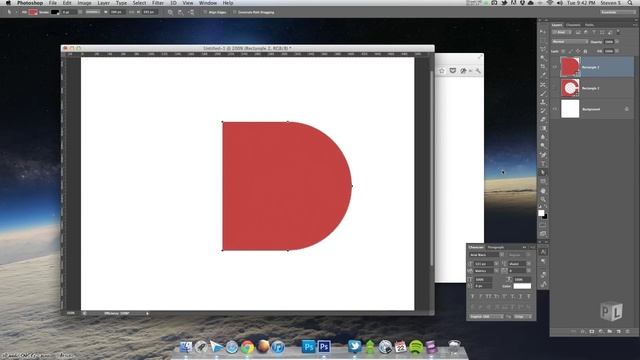
Task: Select the Pen tool
Action: click(x=543, y=155)
